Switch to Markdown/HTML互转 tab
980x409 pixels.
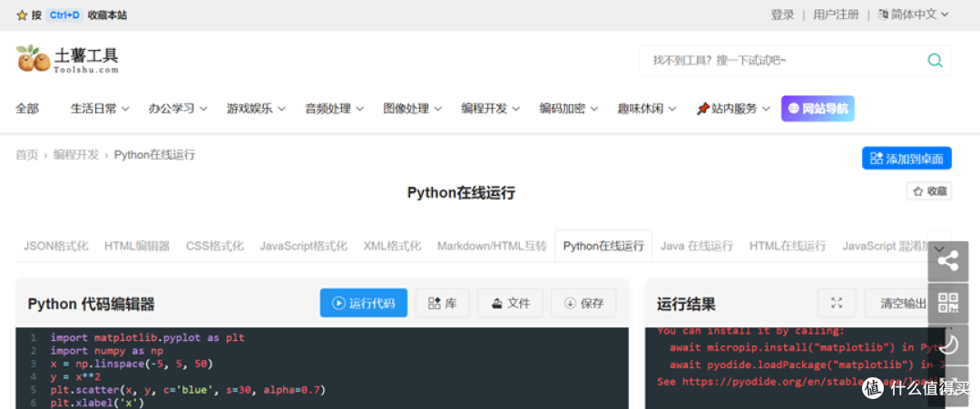pyautogui.click(x=492, y=246)
